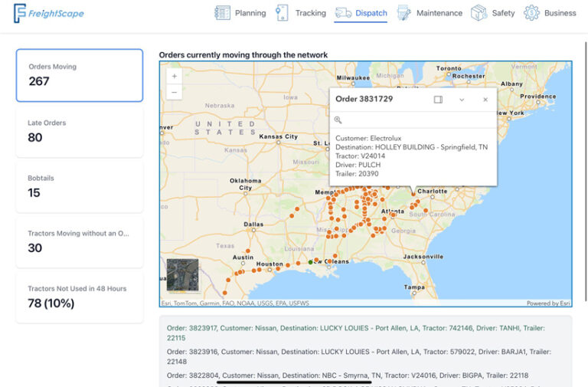
Task: Select the Late Orders 80 card
Action: (x=80, y=131)
